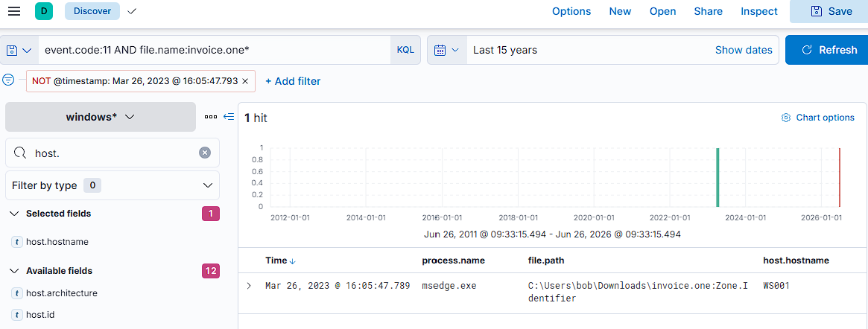Switch query language via KQL button
868x329 pixels.
coord(405,51)
